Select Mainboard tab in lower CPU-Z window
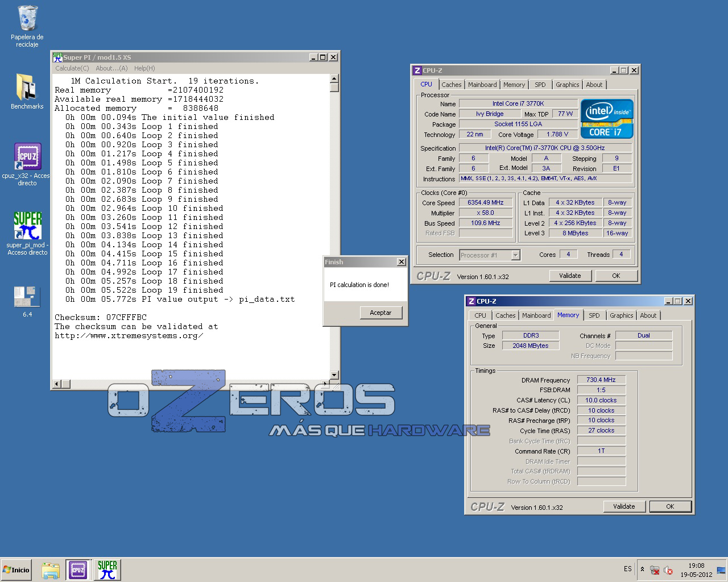Viewport: 728px width, 582px height. click(536, 315)
